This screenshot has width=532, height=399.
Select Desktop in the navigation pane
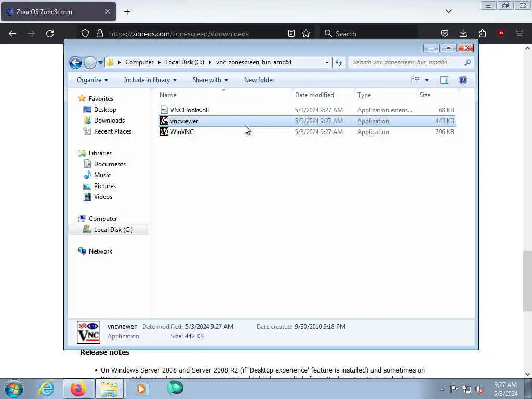(105, 110)
